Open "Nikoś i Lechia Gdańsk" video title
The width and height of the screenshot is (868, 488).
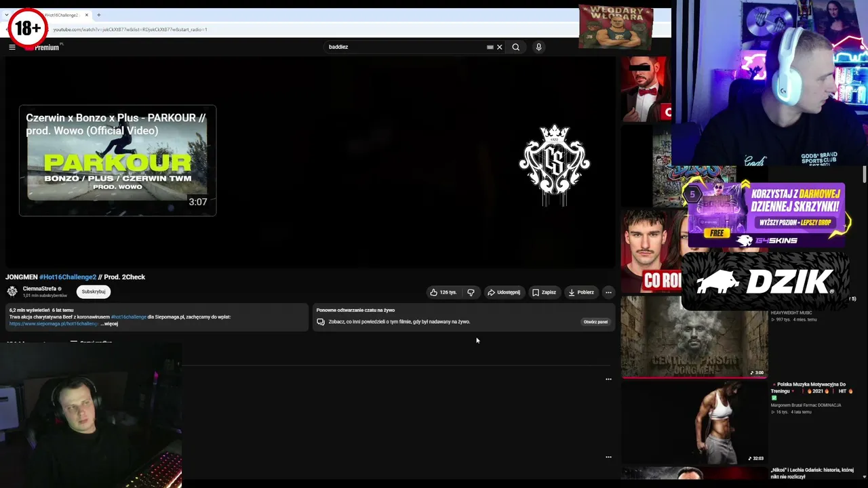pyautogui.click(x=812, y=473)
